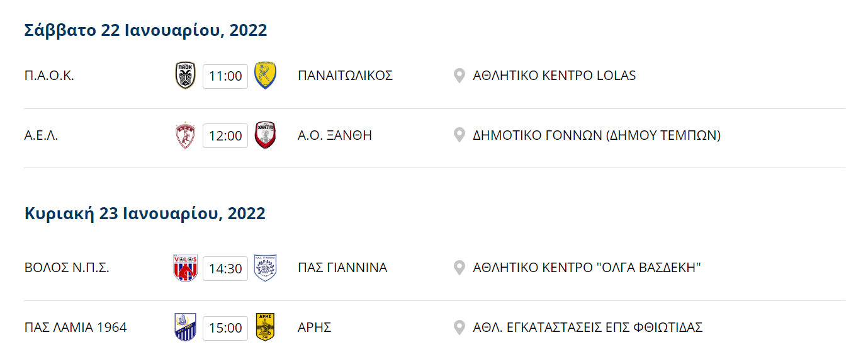Click location pin beside ΕΠΣ ΦΘΙΩΤΙΔΑΣ venue

click(x=459, y=328)
